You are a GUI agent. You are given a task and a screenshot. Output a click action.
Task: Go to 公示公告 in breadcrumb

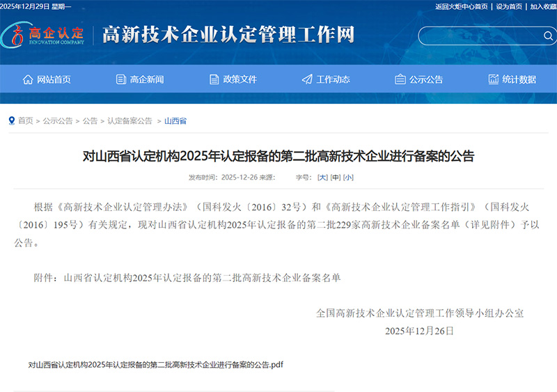[x=58, y=121]
